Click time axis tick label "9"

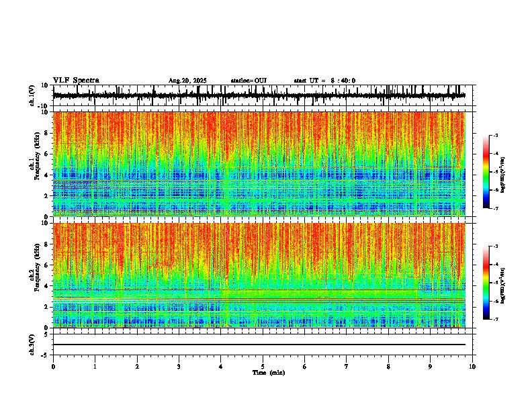tap(430, 367)
